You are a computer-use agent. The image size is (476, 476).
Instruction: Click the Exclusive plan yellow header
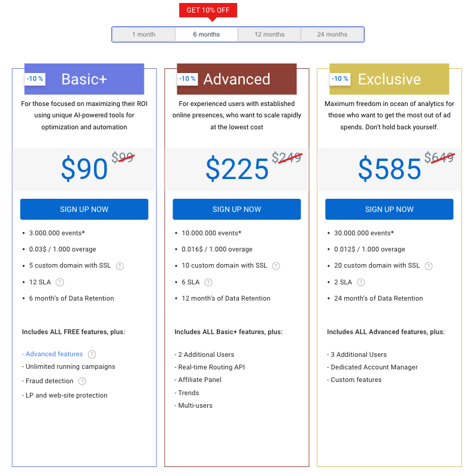pos(389,79)
